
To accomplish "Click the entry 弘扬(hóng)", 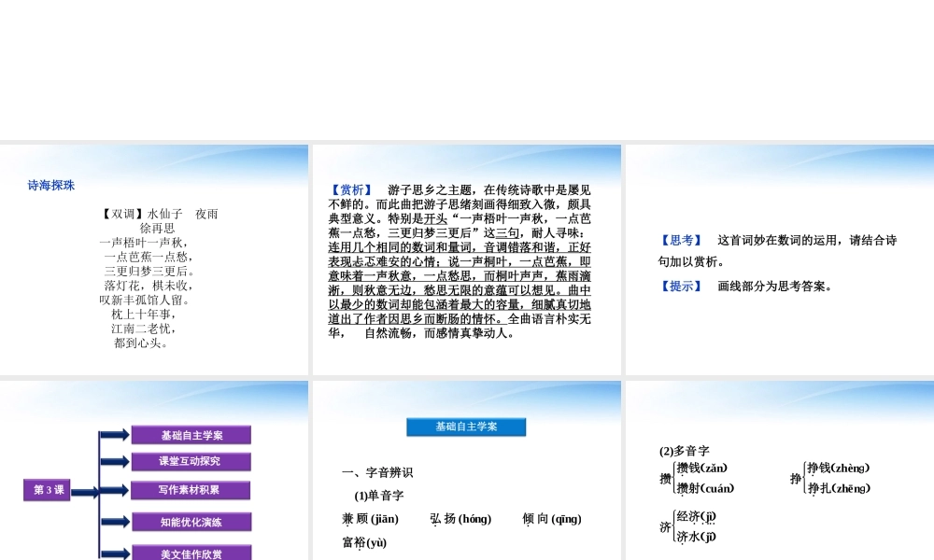I will coord(460,519).
